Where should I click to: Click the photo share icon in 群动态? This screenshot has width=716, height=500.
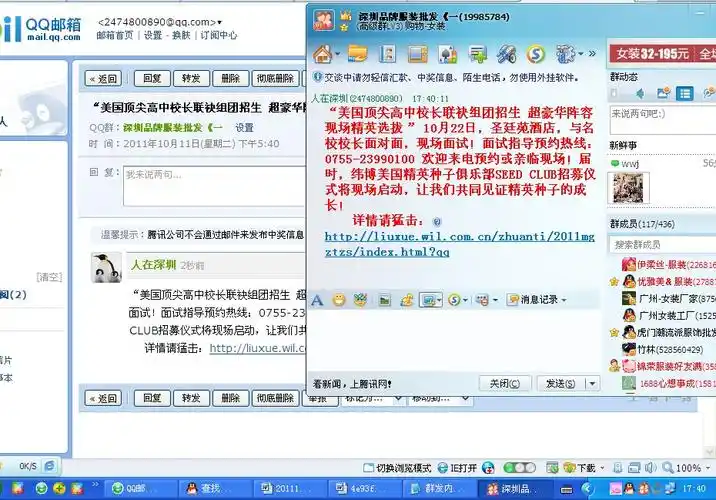point(663,94)
